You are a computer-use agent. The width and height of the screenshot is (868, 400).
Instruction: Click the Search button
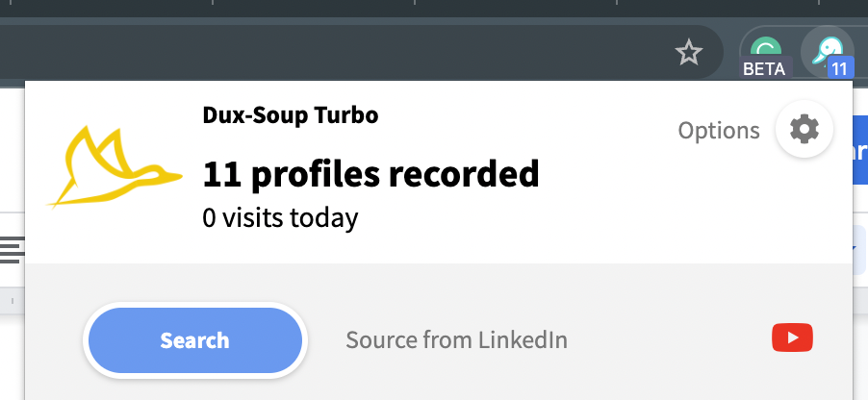194,340
